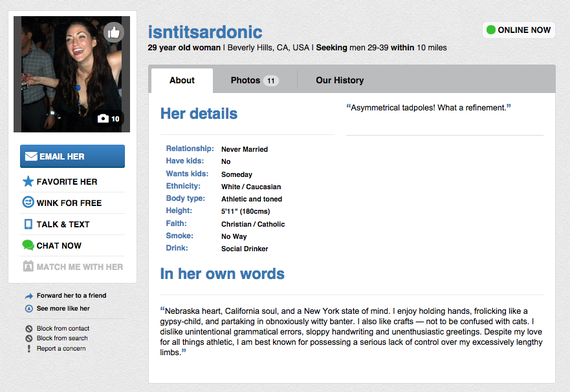This screenshot has height=392, width=570.
Task: Click the Chat Now link
Action: [x=59, y=246]
